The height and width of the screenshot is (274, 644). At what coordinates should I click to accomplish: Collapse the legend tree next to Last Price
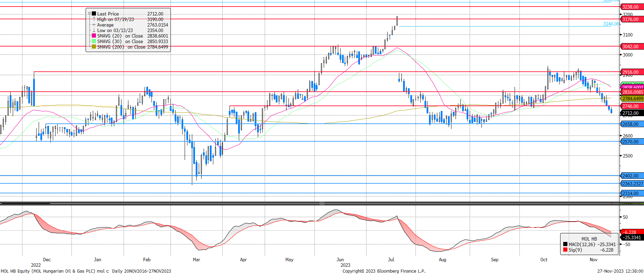(89, 14)
